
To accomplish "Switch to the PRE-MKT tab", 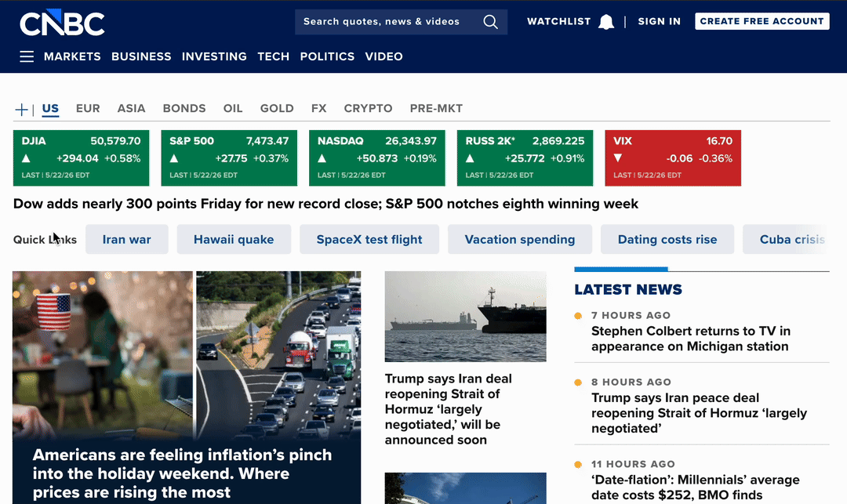I will click(436, 108).
